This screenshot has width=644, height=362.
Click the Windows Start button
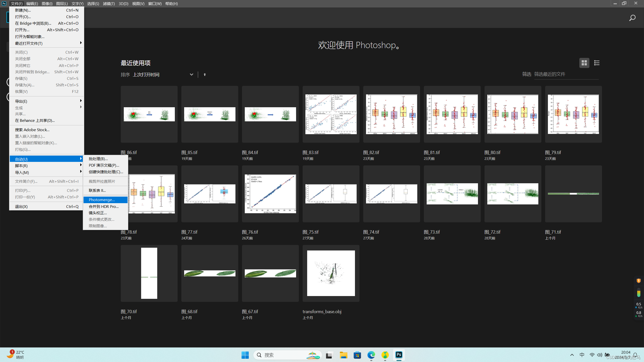245,355
